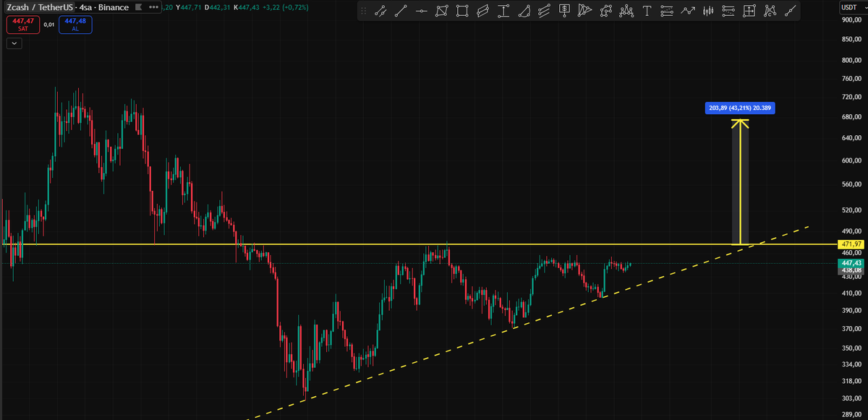Image resolution: width=868 pixels, height=420 pixels.
Task: Click the 0,01 spread value between buttons
Action: tap(48, 24)
